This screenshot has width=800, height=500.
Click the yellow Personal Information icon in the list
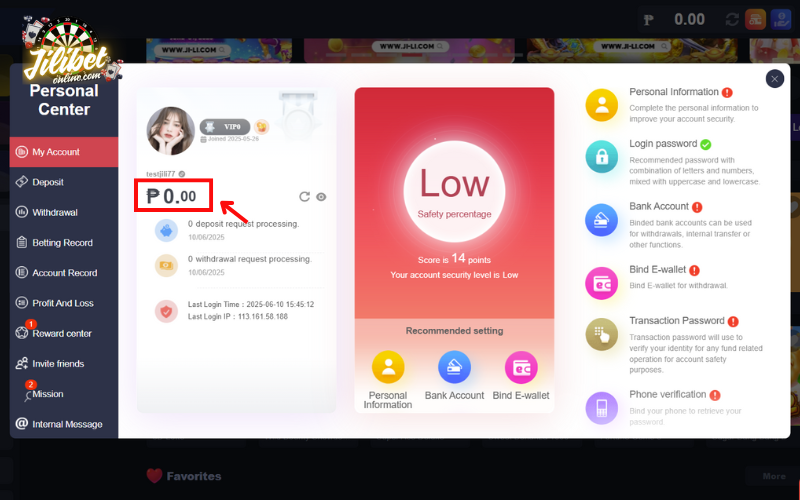point(602,105)
